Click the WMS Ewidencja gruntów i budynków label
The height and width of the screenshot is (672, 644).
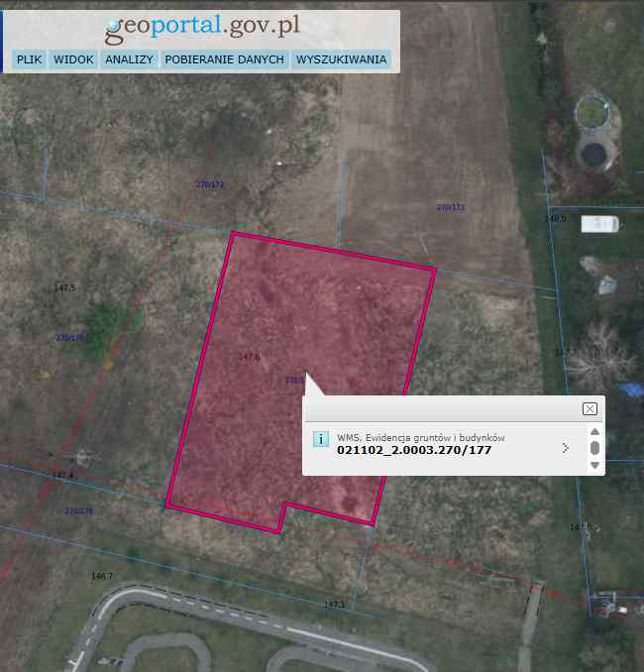coord(421,437)
